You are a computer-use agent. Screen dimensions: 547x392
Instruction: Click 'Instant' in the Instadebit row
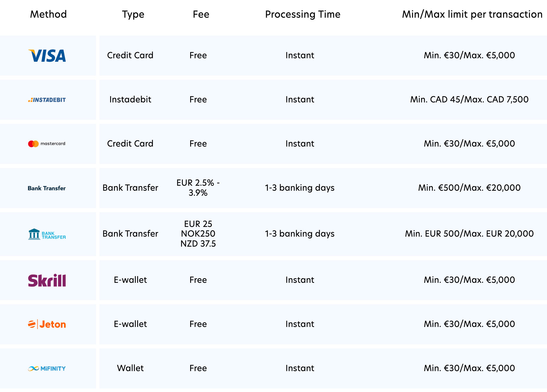pyautogui.click(x=300, y=99)
